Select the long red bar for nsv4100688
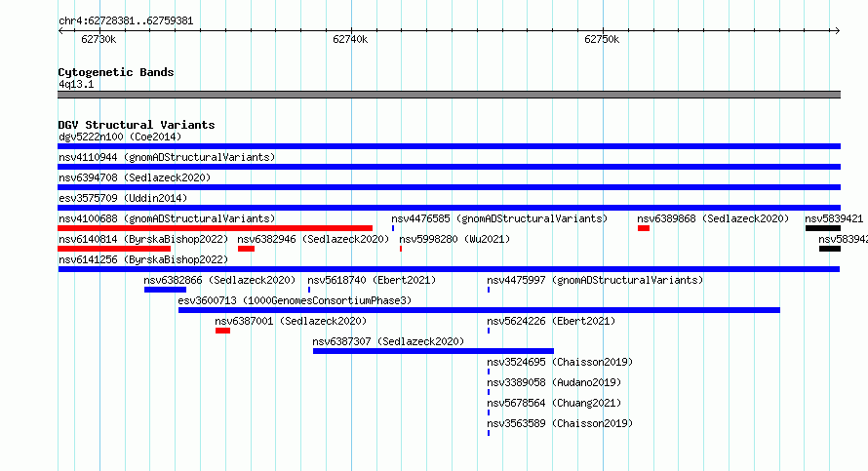868x471 pixels. [215, 228]
